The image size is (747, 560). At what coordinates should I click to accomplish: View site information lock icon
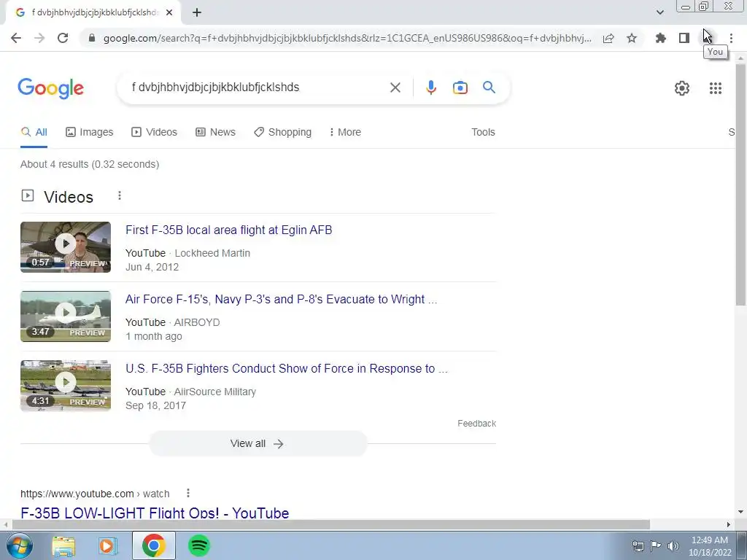click(93, 38)
